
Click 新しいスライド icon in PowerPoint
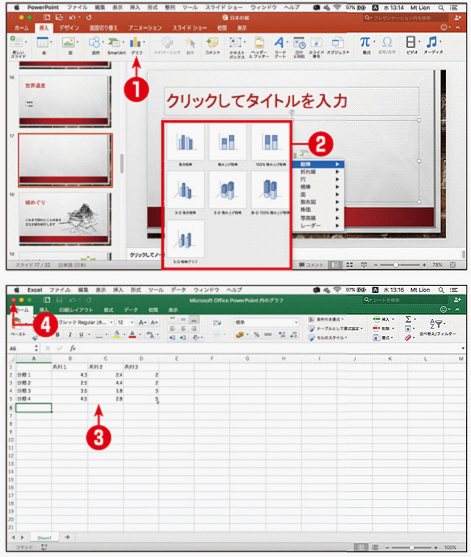point(17,42)
